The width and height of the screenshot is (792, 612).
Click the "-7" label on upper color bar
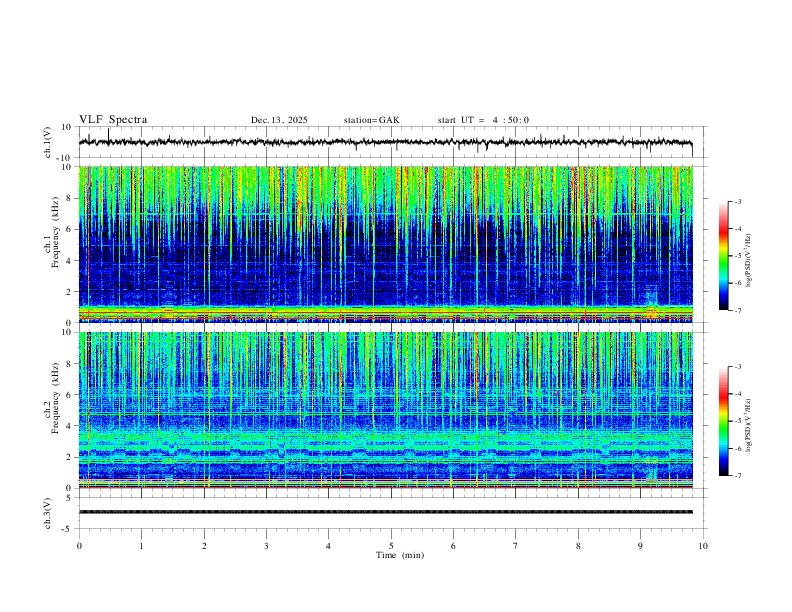click(738, 310)
